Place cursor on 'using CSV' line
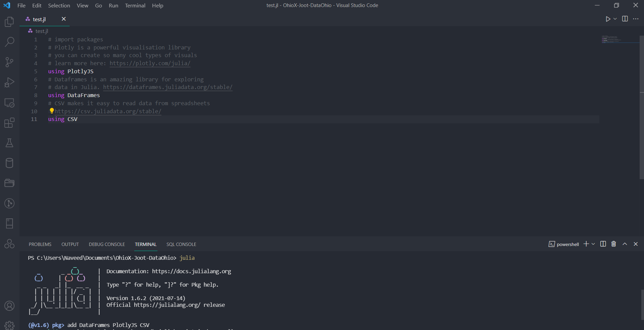Image resolution: width=644 pixels, height=330 pixels. tap(63, 119)
